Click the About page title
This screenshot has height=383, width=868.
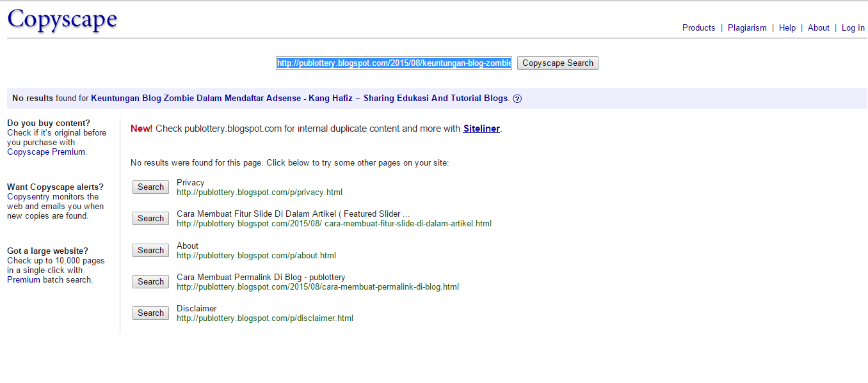tap(188, 246)
